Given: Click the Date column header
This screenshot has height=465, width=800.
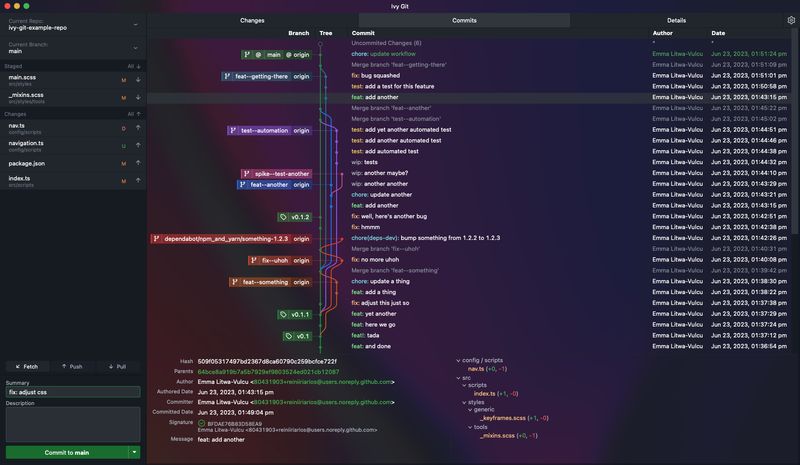Looking at the screenshot, I should click(718, 33).
